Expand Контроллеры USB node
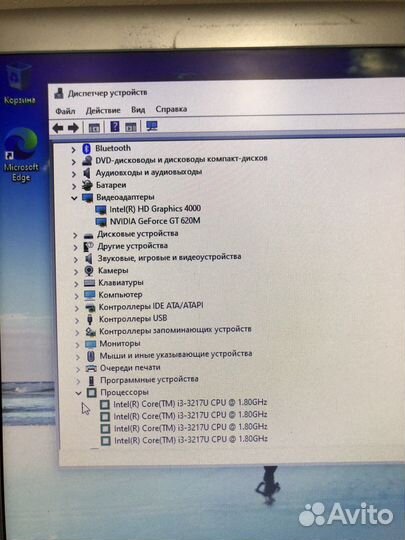The height and width of the screenshot is (540, 405). [x=77, y=320]
